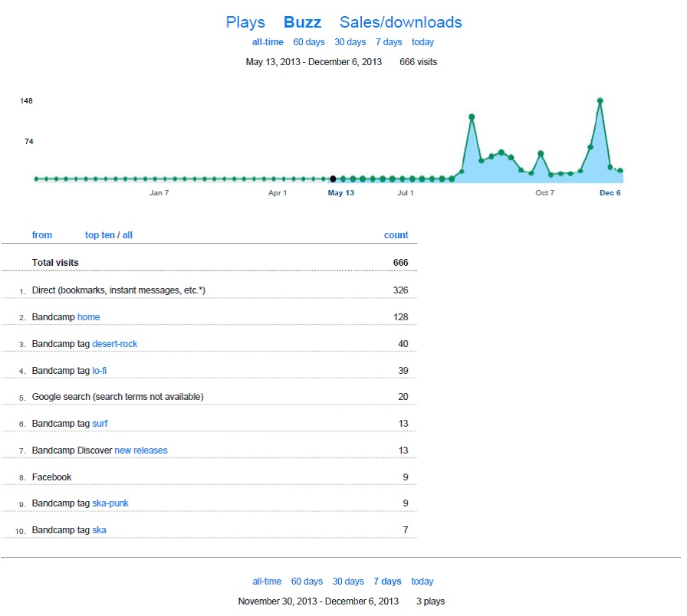Click the highest peak point on the chart
Viewport: 687px width, 616px height.
(x=600, y=100)
